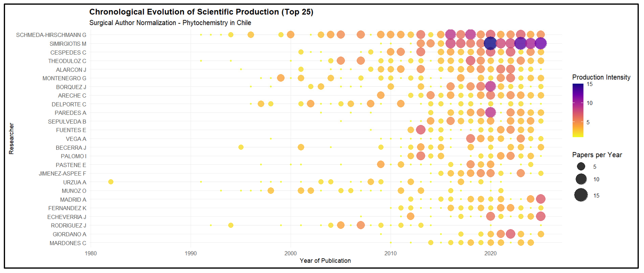This screenshot has height=273, width=644.
Task: Click the Researcher y-axis title
Action: (11, 138)
